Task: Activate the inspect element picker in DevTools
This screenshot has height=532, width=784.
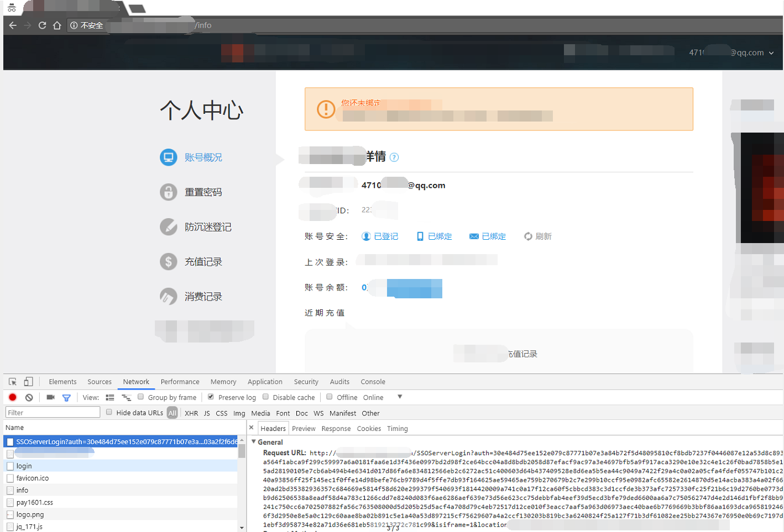Action: coord(13,382)
